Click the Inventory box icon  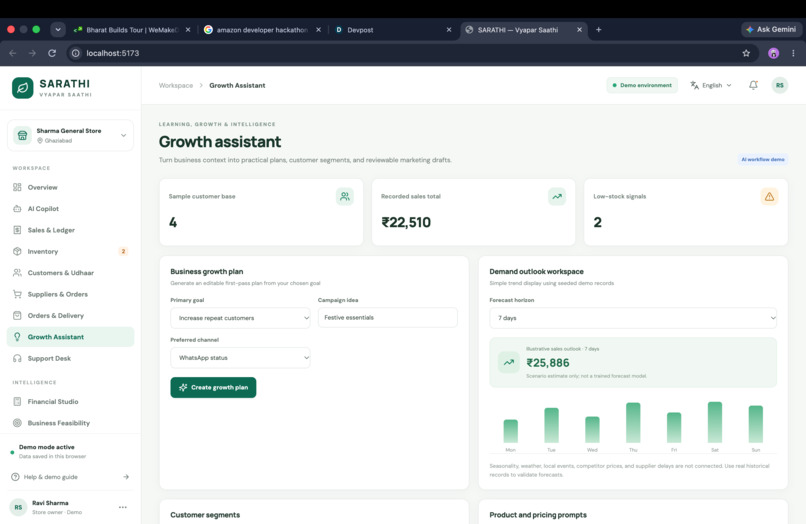(x=17, y=251)
